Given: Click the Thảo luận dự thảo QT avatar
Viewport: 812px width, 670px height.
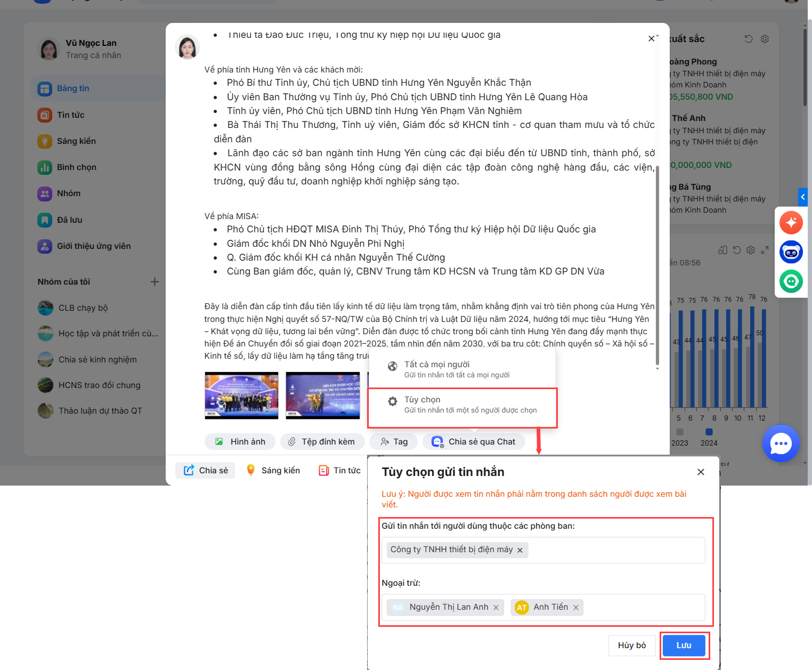Looking at the screenshot, I should coord(46,410).
